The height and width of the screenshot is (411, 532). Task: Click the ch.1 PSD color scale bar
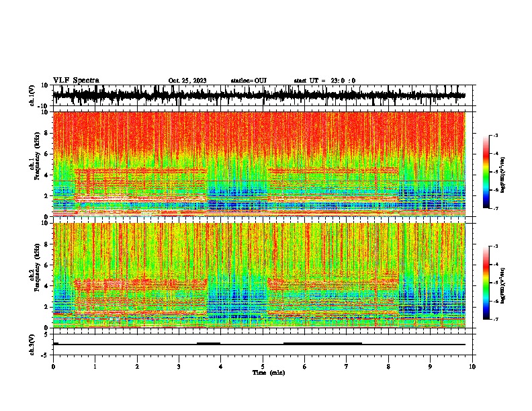486,172
